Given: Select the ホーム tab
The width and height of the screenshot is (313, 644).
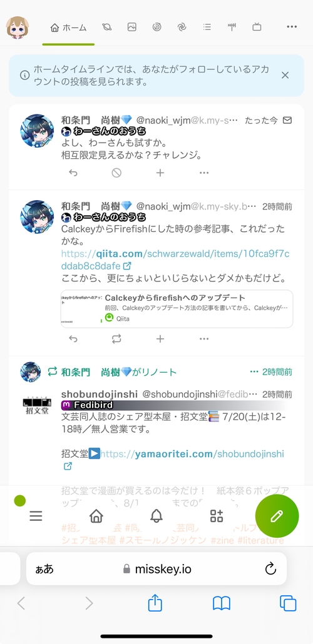Looking at the screenshot, I should click(68, 28).
